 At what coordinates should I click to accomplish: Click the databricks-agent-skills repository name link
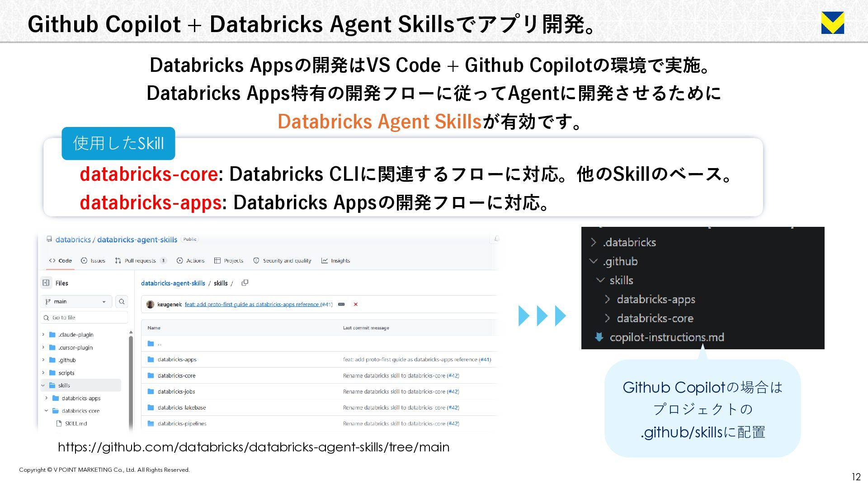(x=137, y=239)
